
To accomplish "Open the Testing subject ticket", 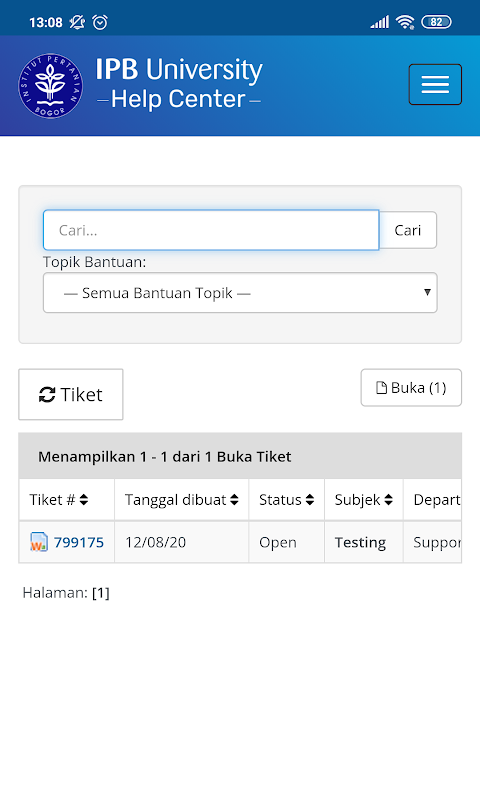I will tap(360, 542).
